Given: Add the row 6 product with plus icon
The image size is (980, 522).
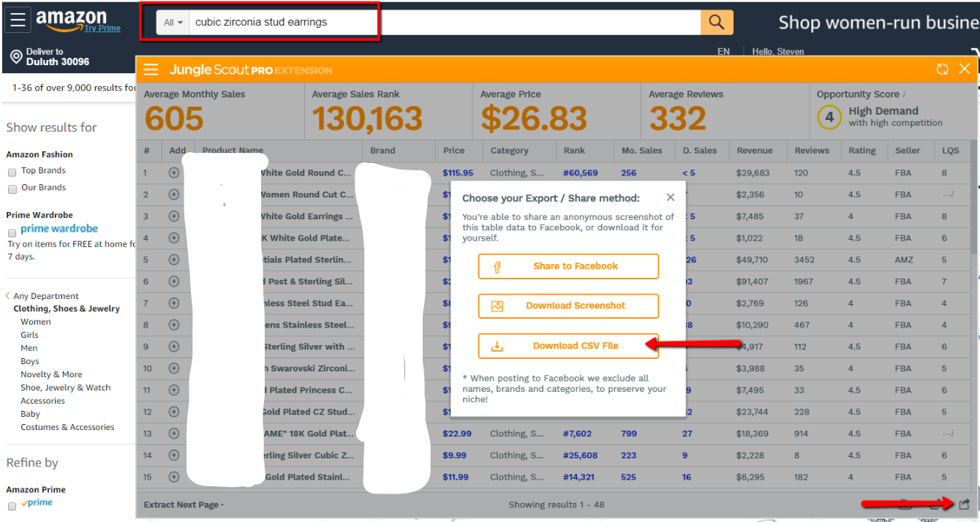Looking at the screenshot, I should (x=174, y=281).
